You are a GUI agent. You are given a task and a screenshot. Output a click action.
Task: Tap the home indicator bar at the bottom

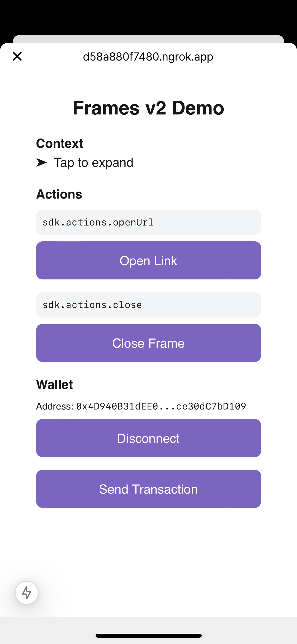point(148,636)
